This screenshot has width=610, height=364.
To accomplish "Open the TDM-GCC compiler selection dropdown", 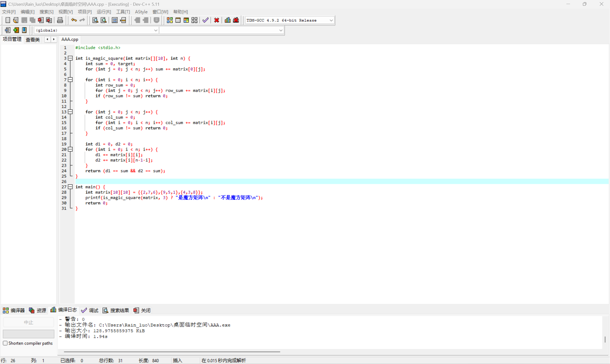I will click(331, 20).
